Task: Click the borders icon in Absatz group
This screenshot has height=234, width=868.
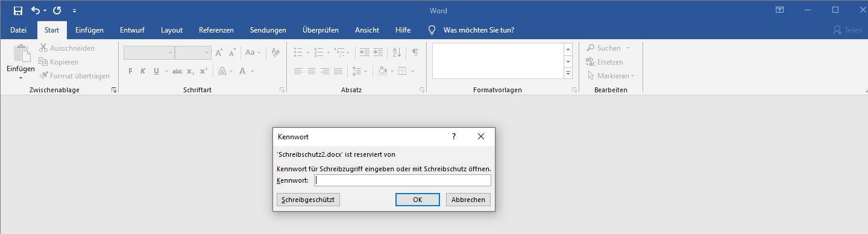Action: 403,71
